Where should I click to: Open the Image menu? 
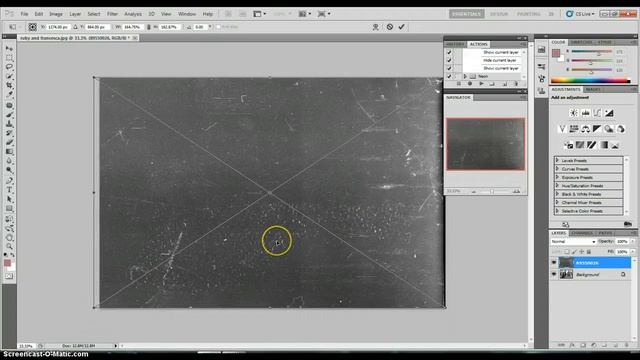click(56, 14)
